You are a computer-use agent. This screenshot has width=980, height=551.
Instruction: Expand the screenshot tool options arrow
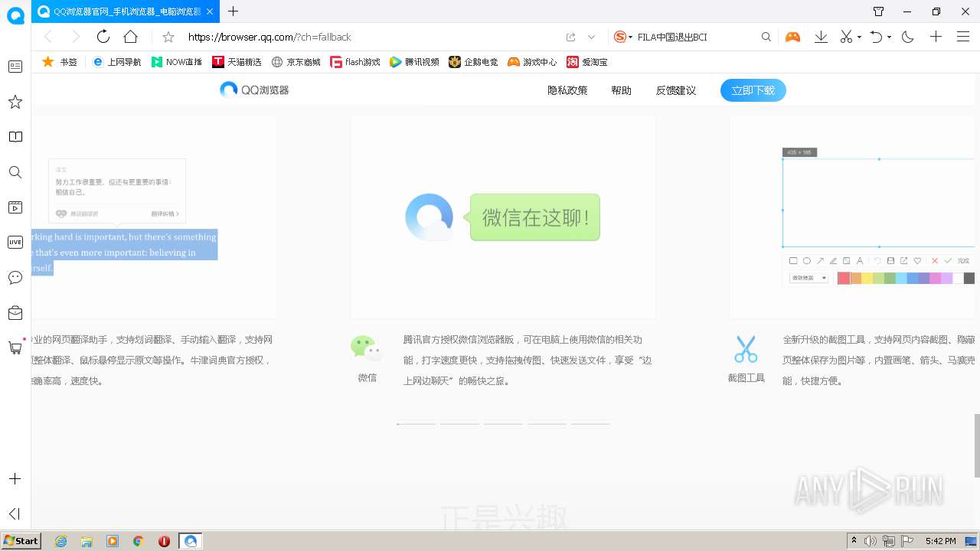(x=859, y=37)
